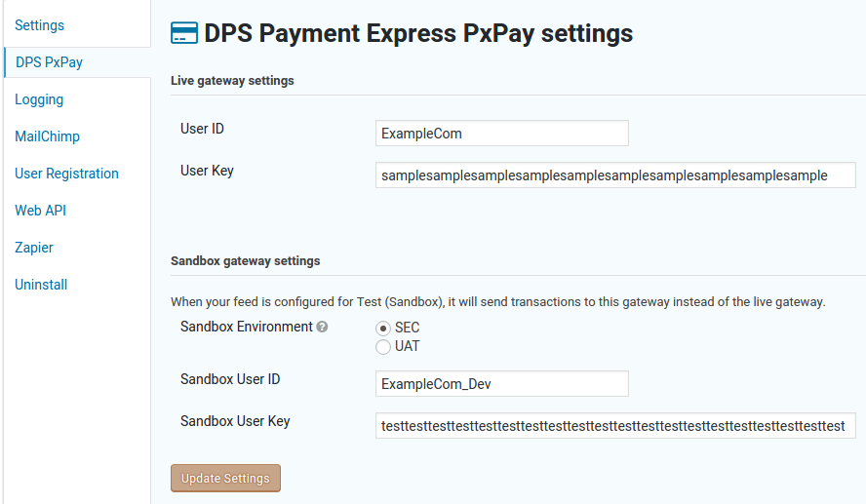Click the Sandbox Environment field label
This screenshot has width=866, height=504.
247,327
